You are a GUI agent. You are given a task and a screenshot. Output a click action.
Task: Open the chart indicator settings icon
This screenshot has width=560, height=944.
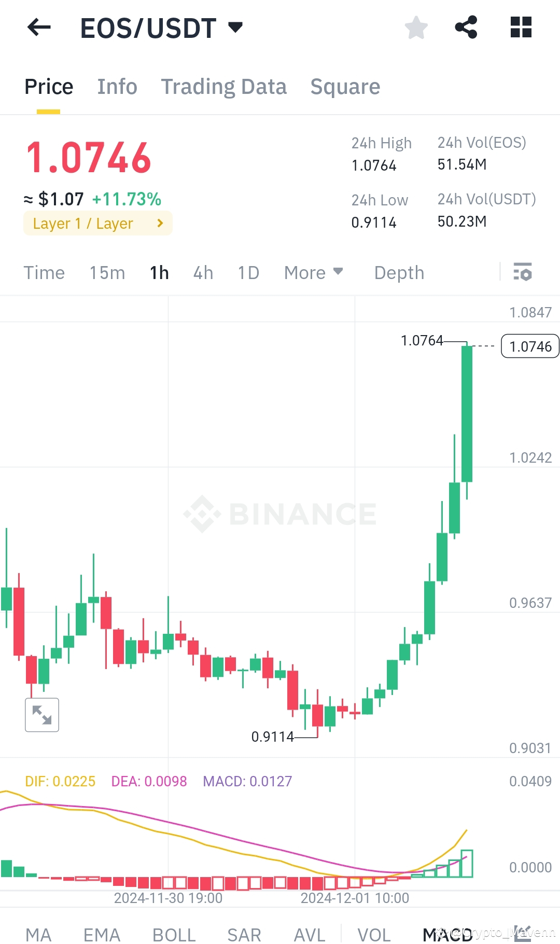point(524,272)
